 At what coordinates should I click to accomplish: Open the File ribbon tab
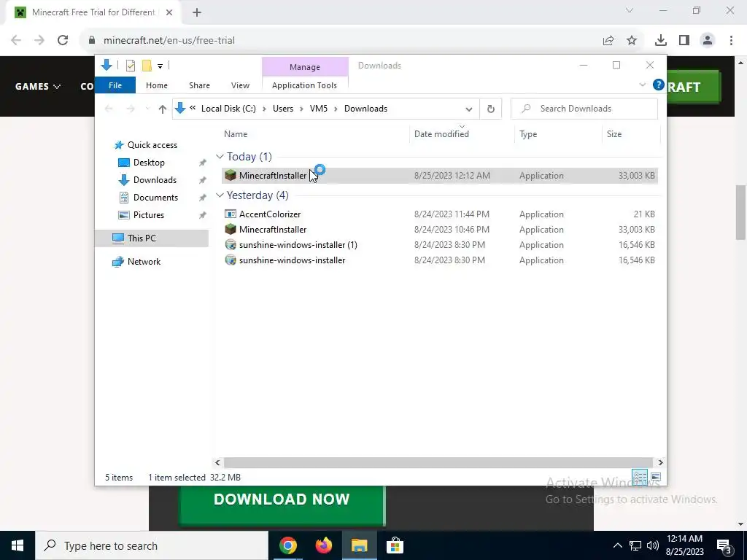[115, 85]
